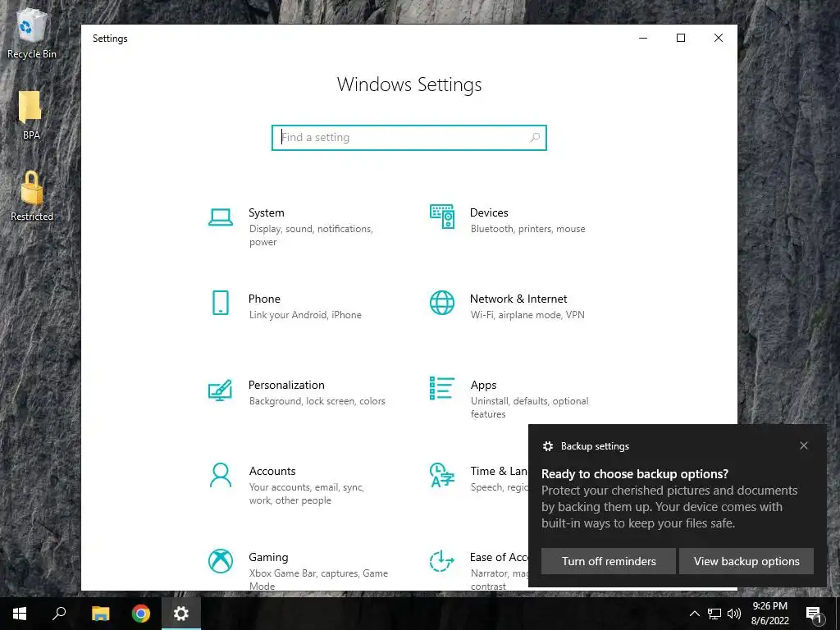Screen dimensions: 840x630
Task: Click the Find a setting search box
Action: [x=409, y=138]
